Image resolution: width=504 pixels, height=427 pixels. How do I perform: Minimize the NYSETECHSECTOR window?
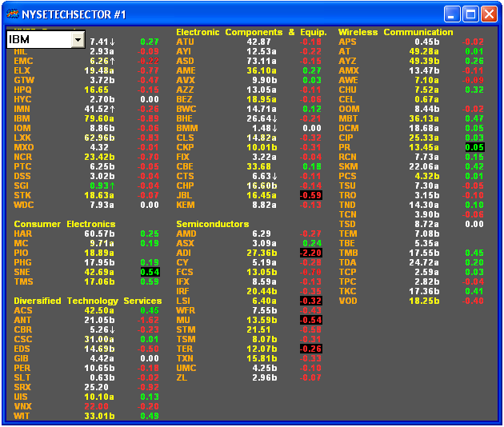point(452,14)
